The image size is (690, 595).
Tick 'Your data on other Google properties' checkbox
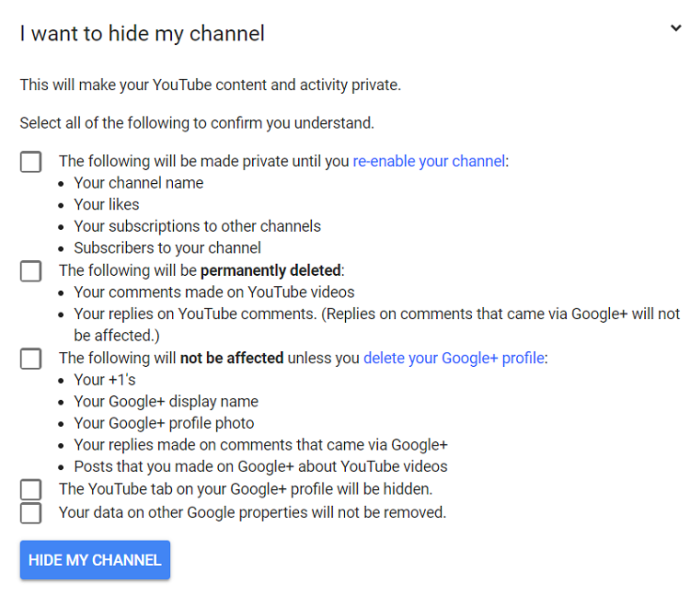pyautogui.click(x=31, y=513)
